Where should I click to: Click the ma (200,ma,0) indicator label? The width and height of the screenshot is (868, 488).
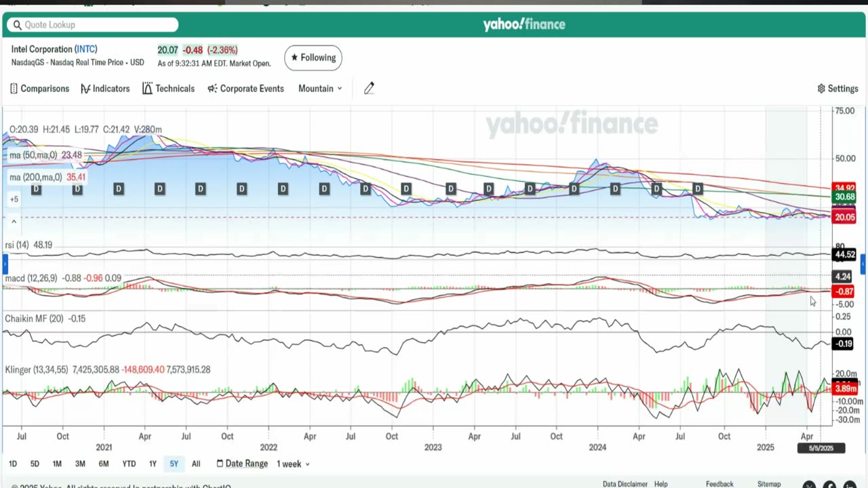[37, 178]
